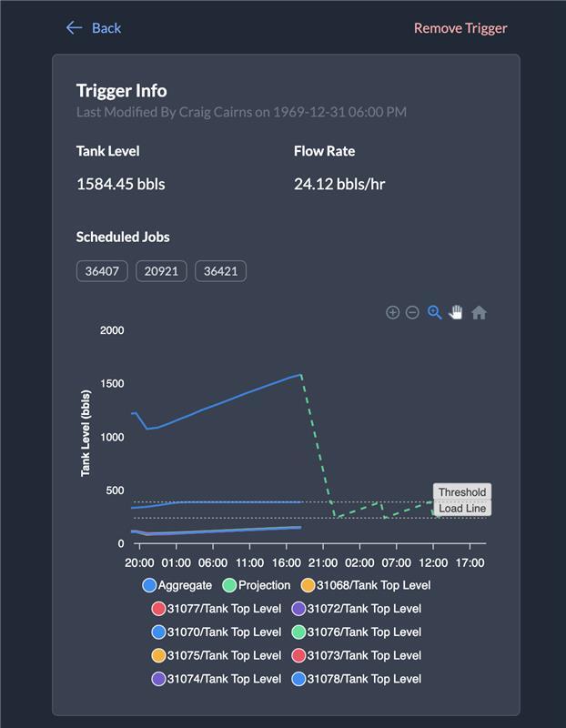This screenshot has height=728, width=566.
Task: Reset chart zoom with home icon
Action: click(479, 313)
